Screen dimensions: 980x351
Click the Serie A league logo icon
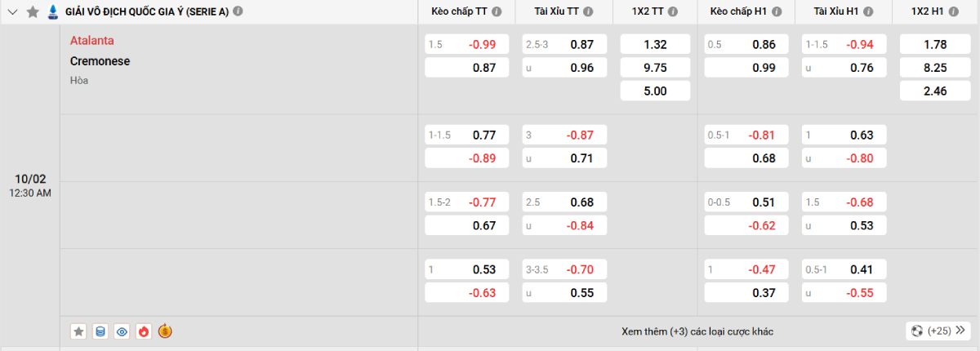pyautogui.click(x=53, y=11)
